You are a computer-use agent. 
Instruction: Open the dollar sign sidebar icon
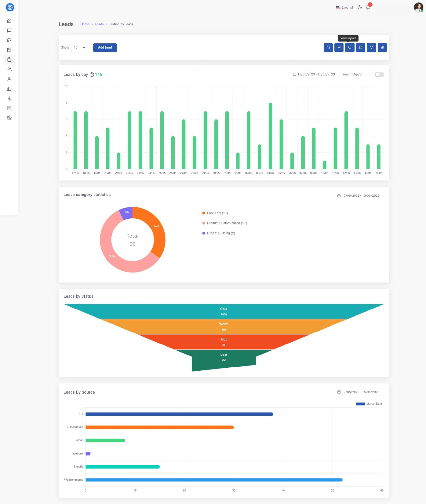point(9,98)
